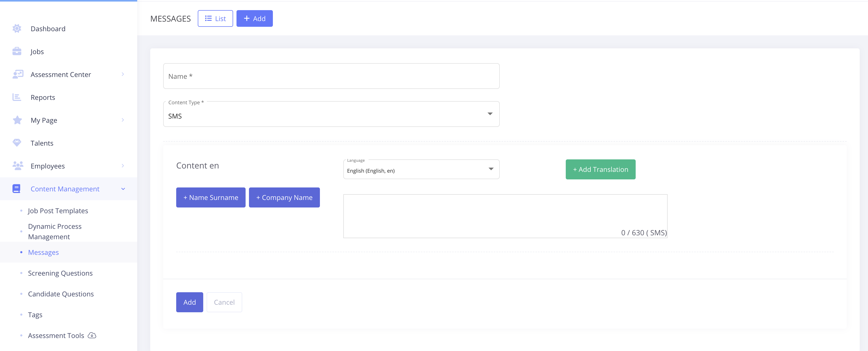868x351 pixels.
Task: Click the My Page star icon
Action: pyautogui.click(x=17, y=120)
